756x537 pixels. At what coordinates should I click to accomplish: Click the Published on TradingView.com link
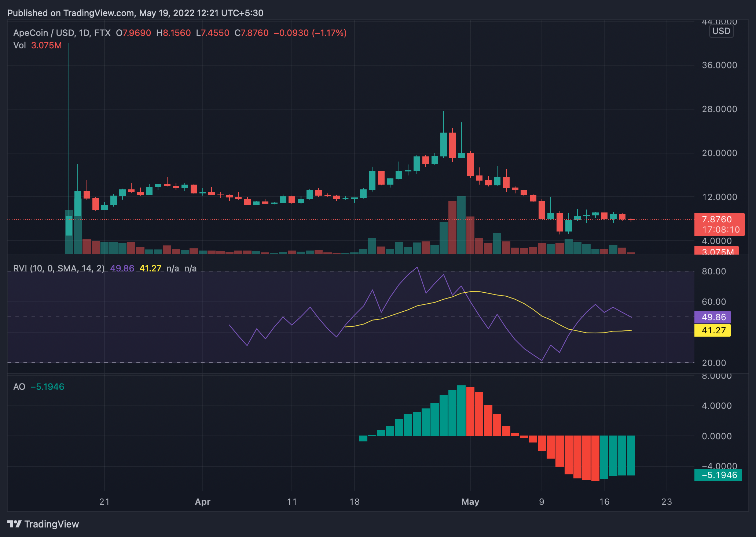(99, 13)
